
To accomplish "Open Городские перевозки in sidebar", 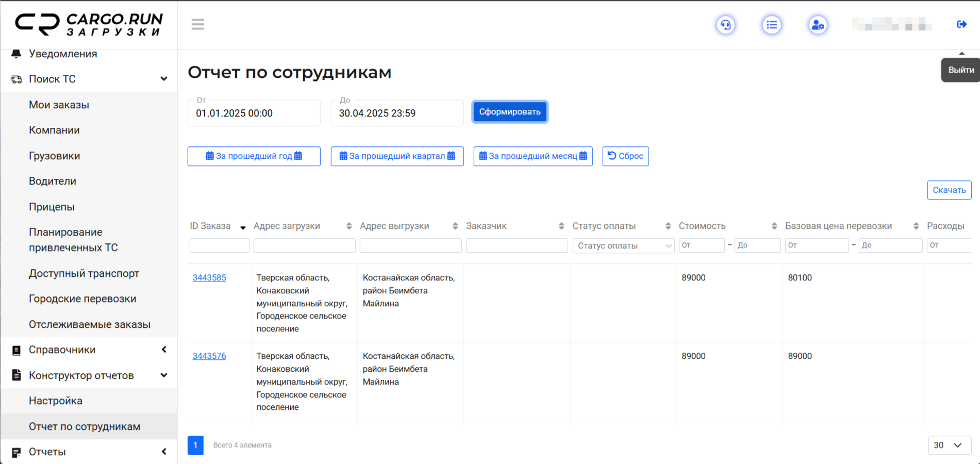I will (82, 299).
